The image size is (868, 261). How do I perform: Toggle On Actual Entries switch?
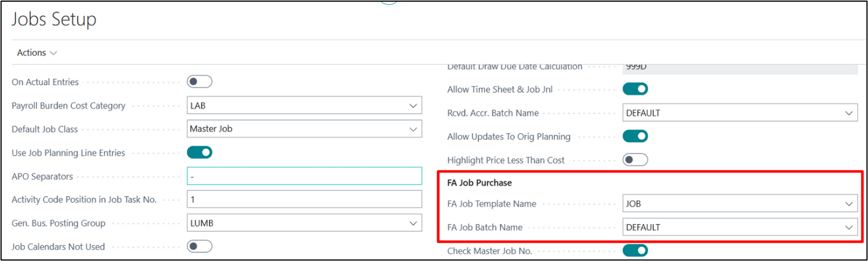click(x=199, y=82)
